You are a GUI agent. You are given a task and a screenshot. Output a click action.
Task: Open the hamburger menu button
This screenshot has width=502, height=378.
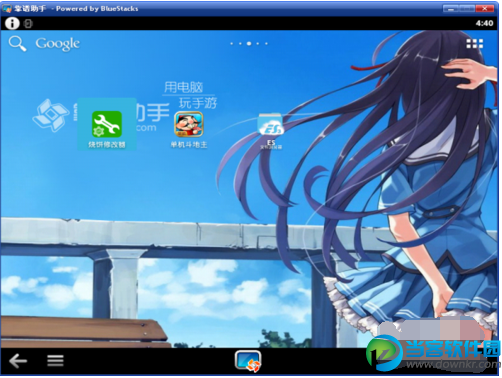[55, 361]
